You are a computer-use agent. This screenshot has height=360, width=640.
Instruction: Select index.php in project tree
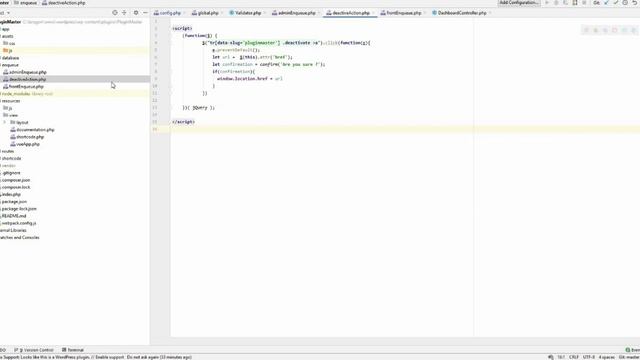(11, 195)
